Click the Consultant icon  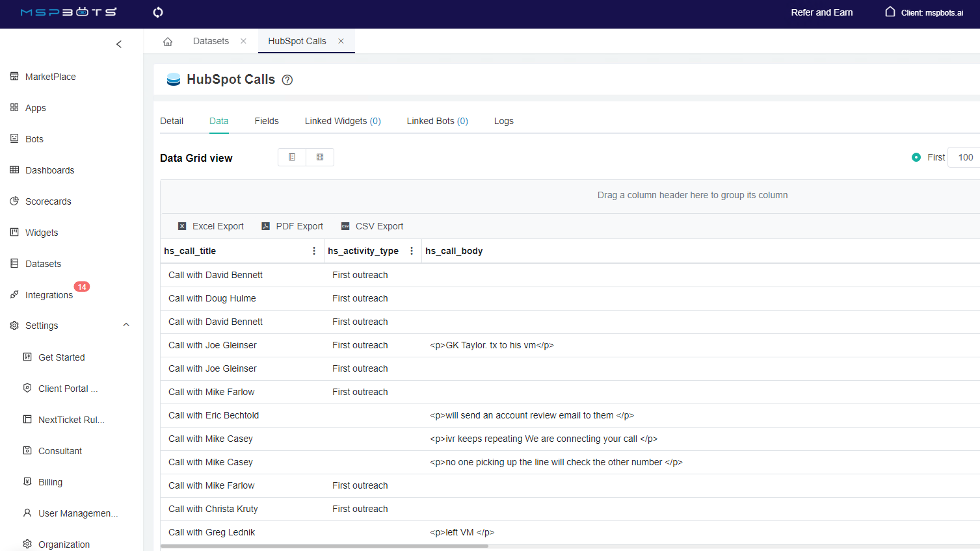click(x=27, y=450)
